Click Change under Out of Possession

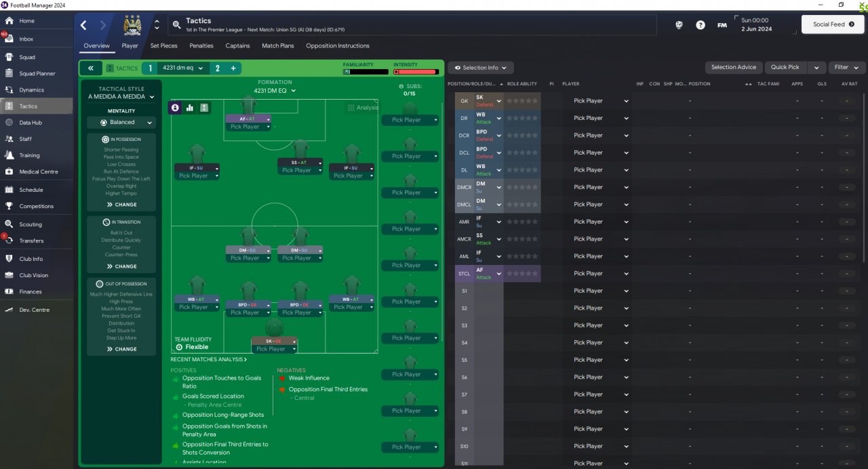(x=121, y=349)
